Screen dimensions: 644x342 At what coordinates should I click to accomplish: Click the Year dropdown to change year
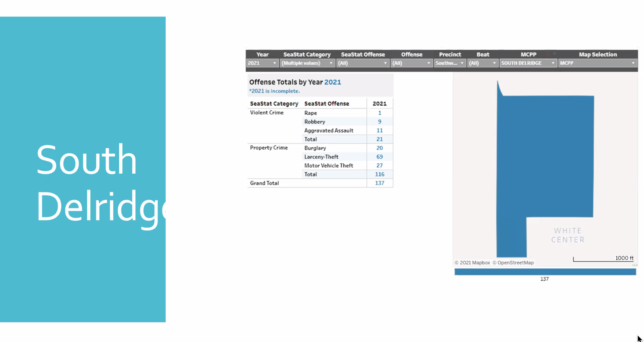click(262, 63)
